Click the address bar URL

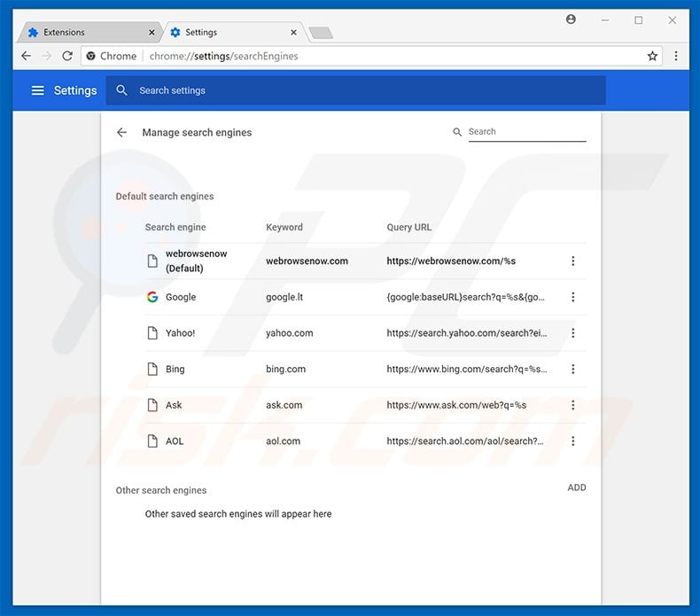click(x=223, y=57)
